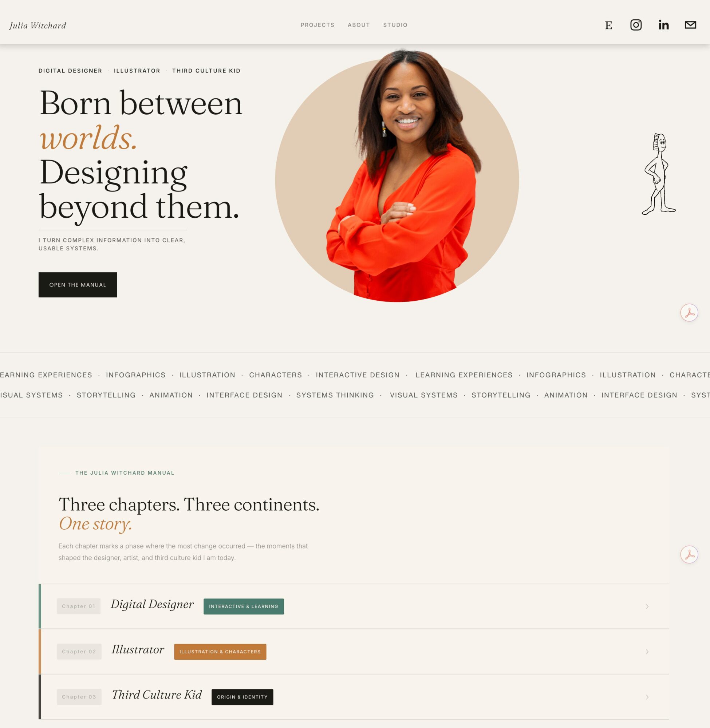The width and height of the screenshot is (710, 728).
Task: Open the LinkedIn icon in header
Action: [x=663, y=25]
